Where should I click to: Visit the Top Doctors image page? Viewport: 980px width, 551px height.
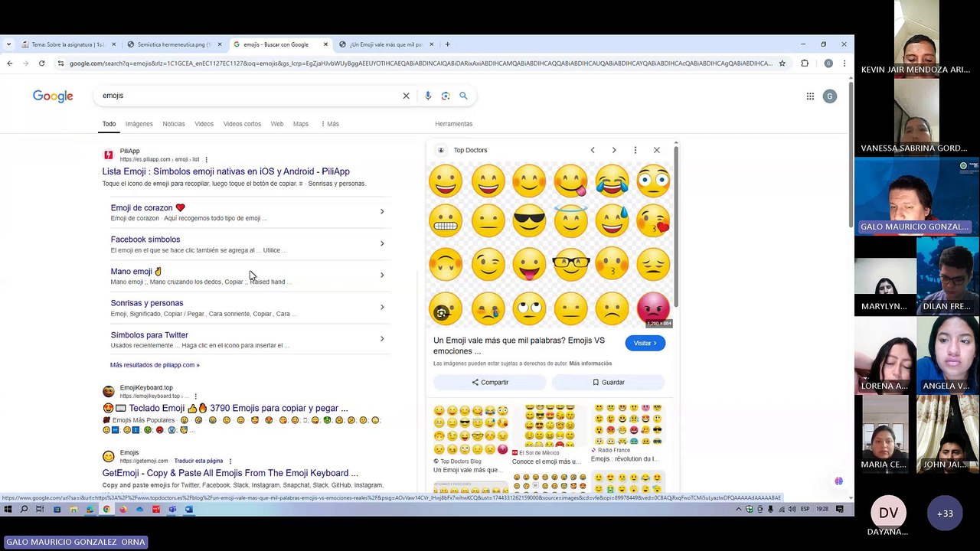tap(645, 343)
